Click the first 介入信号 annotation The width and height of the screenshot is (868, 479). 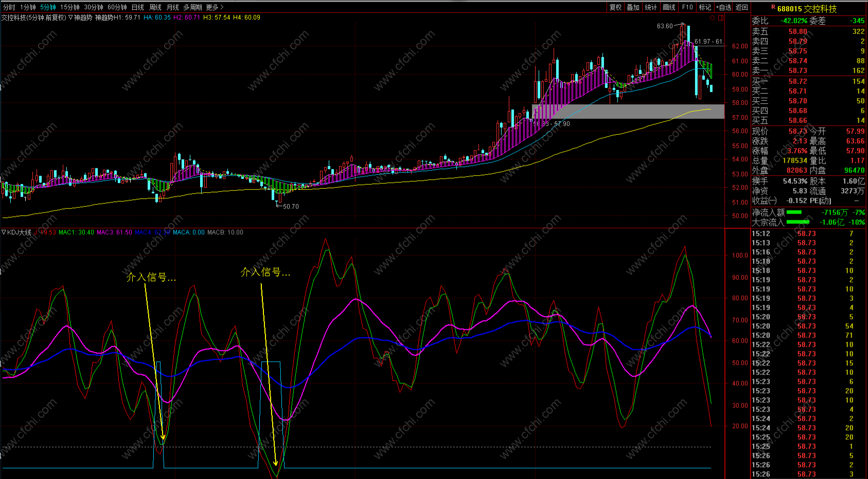click(x=151, y=277)
